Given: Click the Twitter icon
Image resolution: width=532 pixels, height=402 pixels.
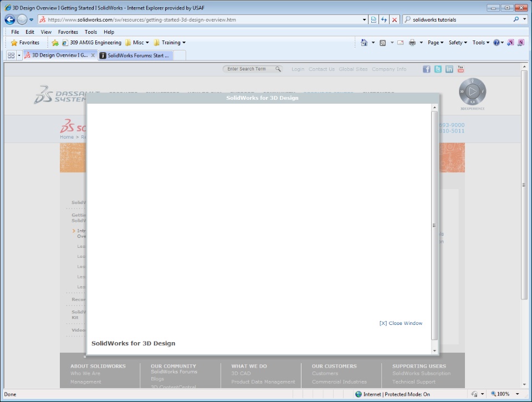Looking at the screenshot, I should point(438,69).
